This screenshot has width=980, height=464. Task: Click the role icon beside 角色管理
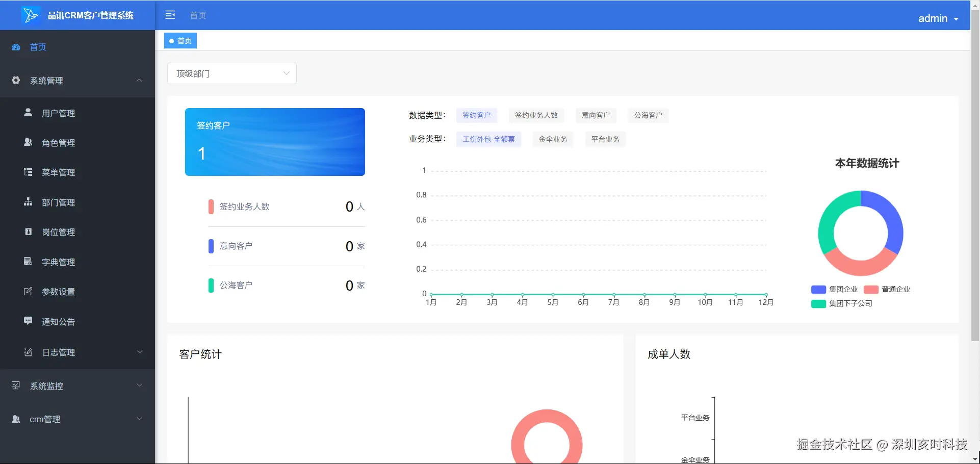[x=28, y=142]
